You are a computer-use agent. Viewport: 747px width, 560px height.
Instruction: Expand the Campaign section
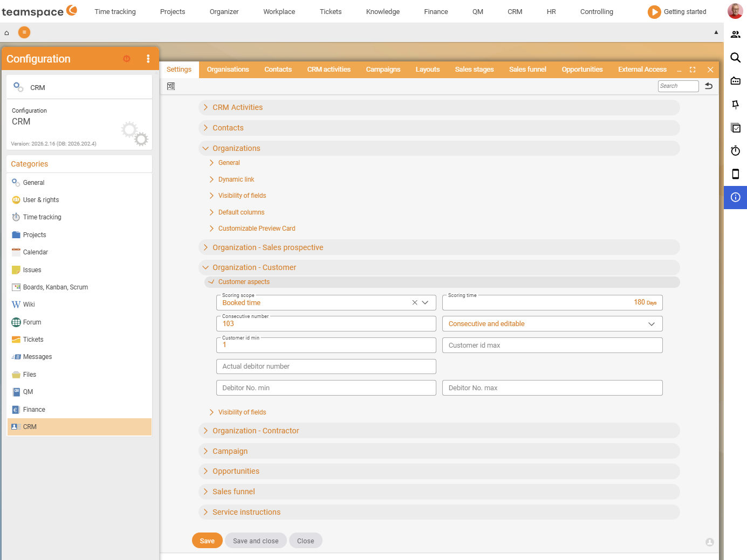pyautogui.click(x=439, y=451)
